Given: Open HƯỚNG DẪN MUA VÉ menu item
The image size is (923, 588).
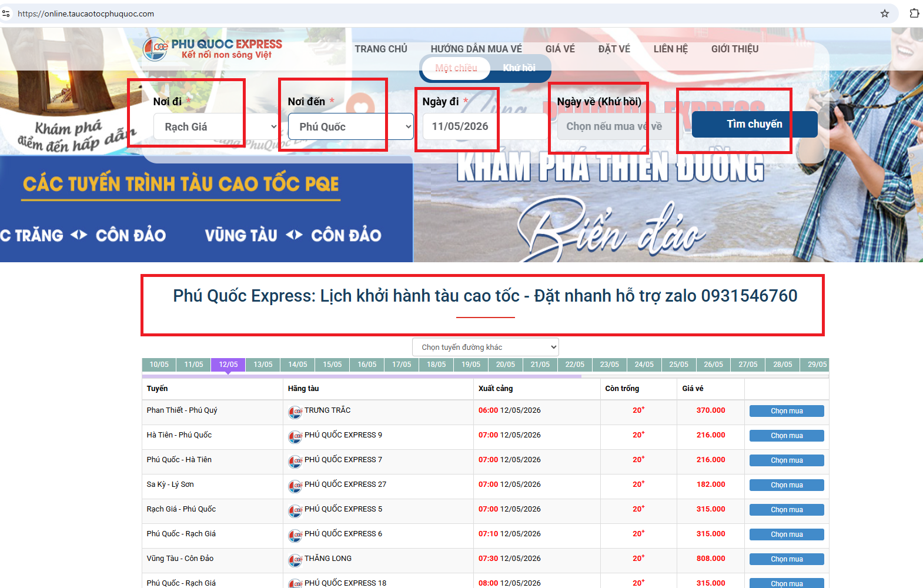Looking at the screenshot, I should pyautogui.click(x=476, y=49).
